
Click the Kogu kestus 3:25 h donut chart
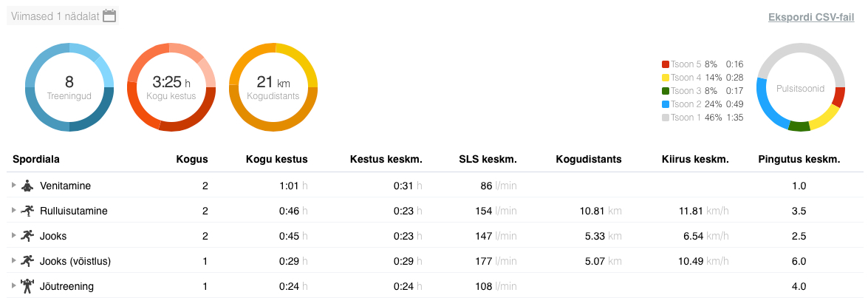(x=171, y=87)
